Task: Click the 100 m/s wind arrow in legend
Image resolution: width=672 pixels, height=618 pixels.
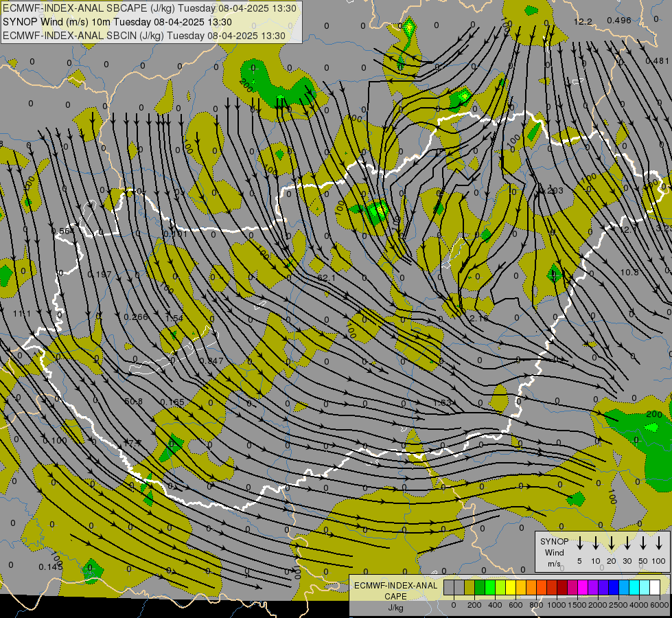Action: 659,543
